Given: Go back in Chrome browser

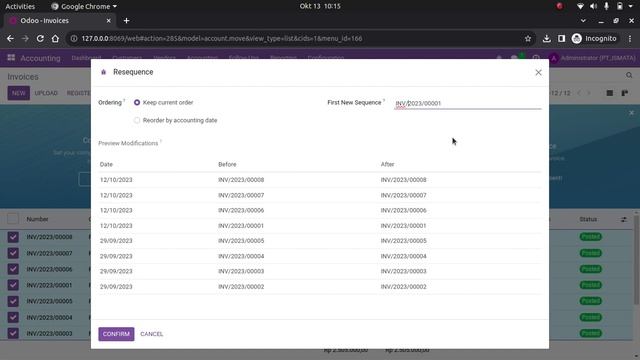Looking at the screenshot, I should click(x=10, y=38).
